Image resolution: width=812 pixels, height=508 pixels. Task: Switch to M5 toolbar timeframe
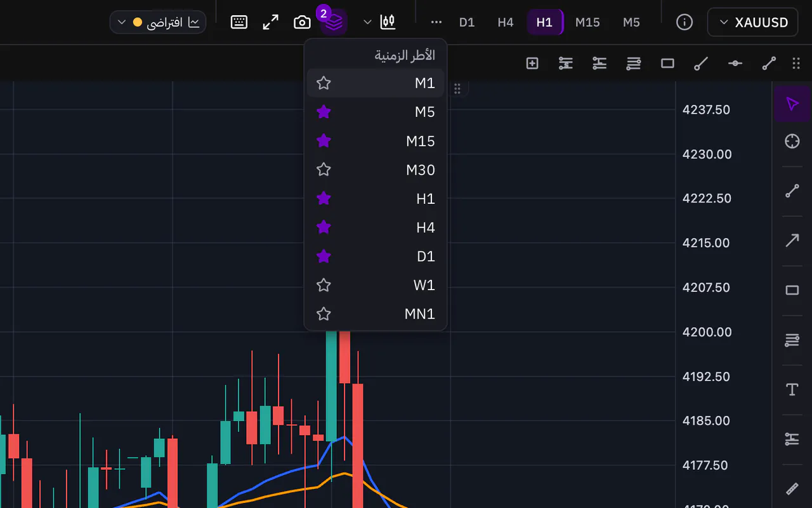(631, 22)
